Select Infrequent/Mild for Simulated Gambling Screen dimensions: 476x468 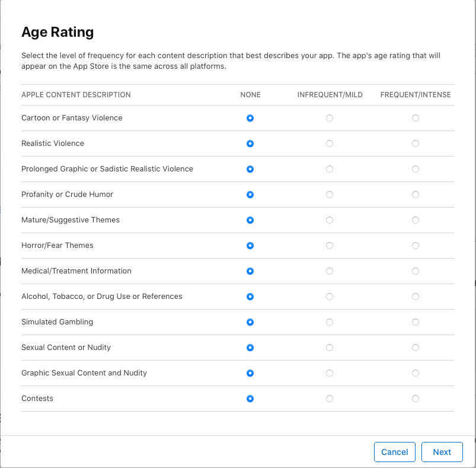click(x=330, y=322)
